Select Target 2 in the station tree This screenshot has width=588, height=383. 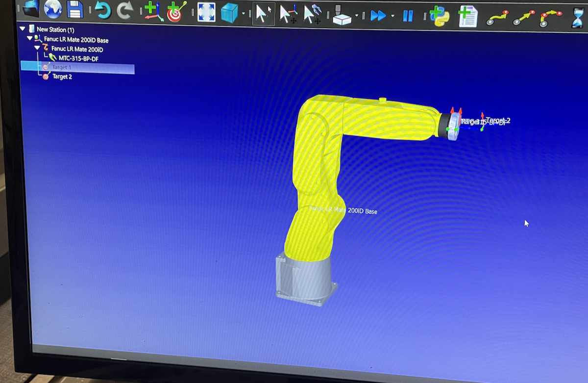[x=62, y=77]
